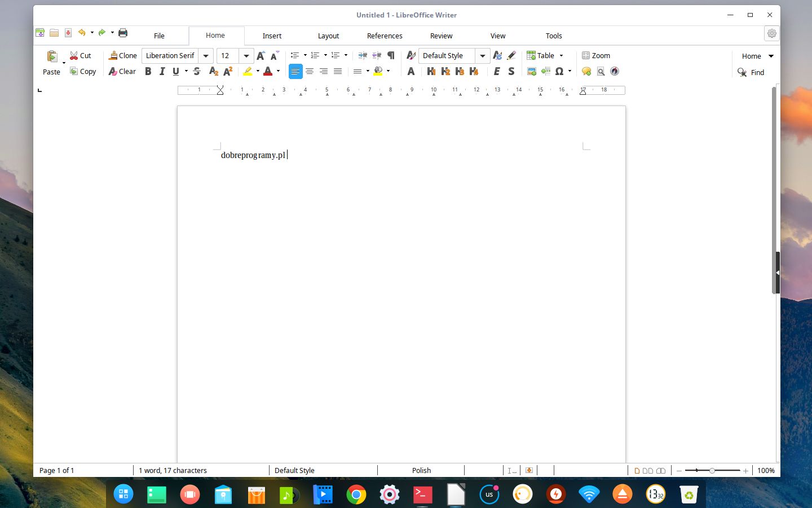Apply Heading 2 style
This screenshot has width=812, height=508.
click(x=445, y=71)
